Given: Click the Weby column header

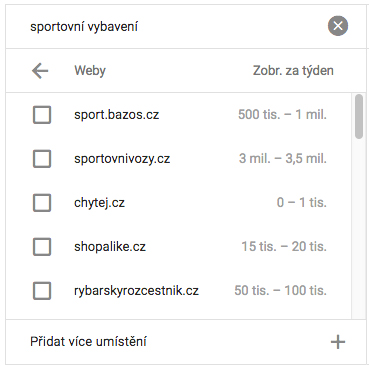Looking at the screenshot, I should [x=90, y=71].
